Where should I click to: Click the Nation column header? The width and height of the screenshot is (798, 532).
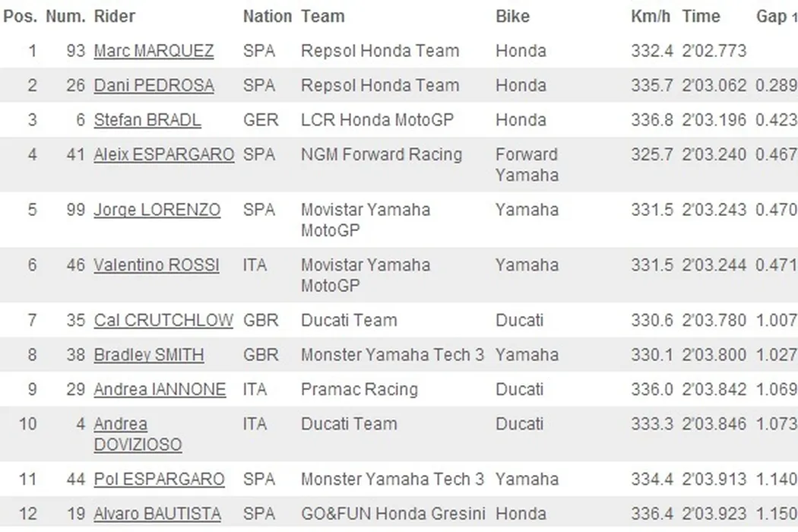click(268, 16)
